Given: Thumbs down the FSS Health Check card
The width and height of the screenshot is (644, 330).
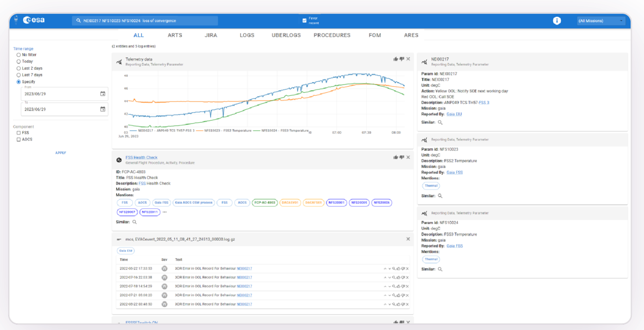Looking at the screenshot, I should click(x=402, y=157).
